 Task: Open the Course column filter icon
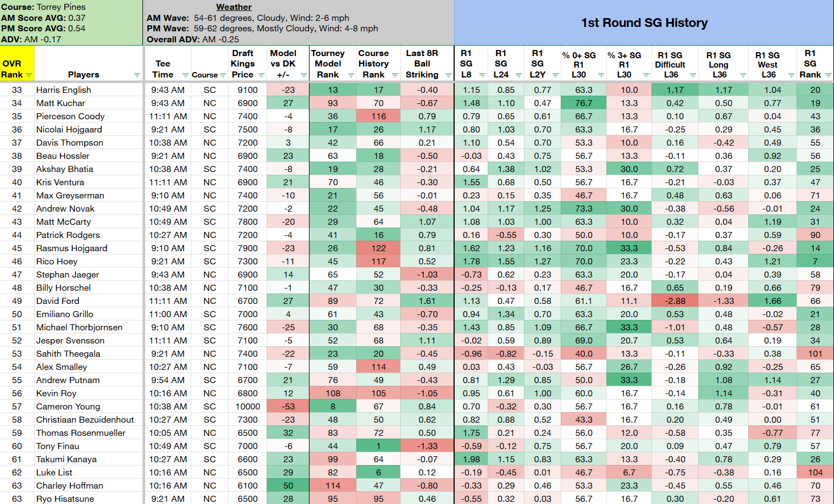(x=223, y=75)
